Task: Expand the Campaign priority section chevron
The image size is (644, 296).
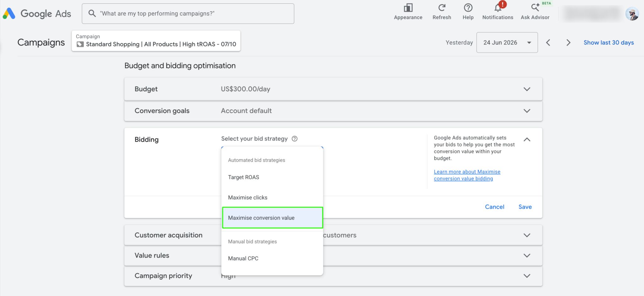Action: [x=527, y=276]
